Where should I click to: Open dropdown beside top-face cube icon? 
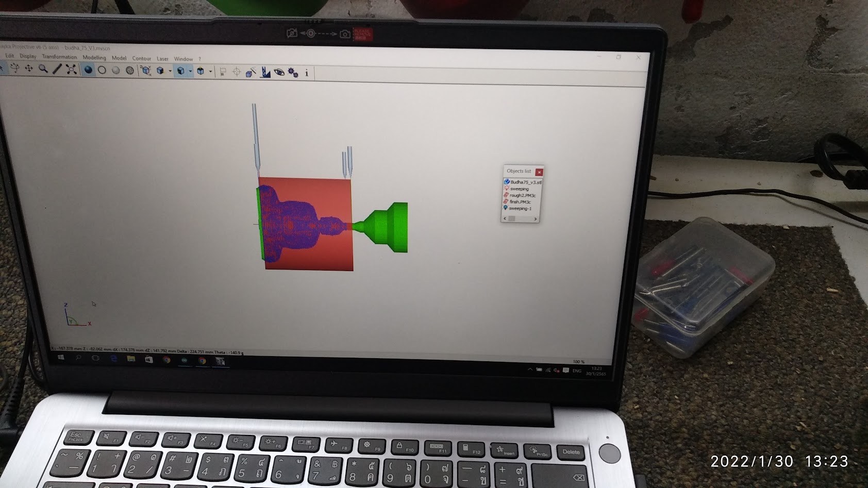click(210, 72)
